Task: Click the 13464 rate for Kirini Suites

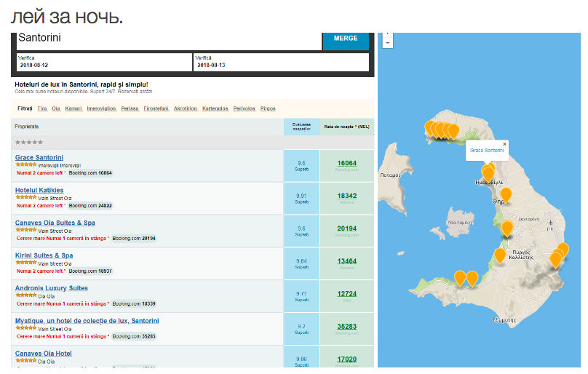Action: [347, 261]
